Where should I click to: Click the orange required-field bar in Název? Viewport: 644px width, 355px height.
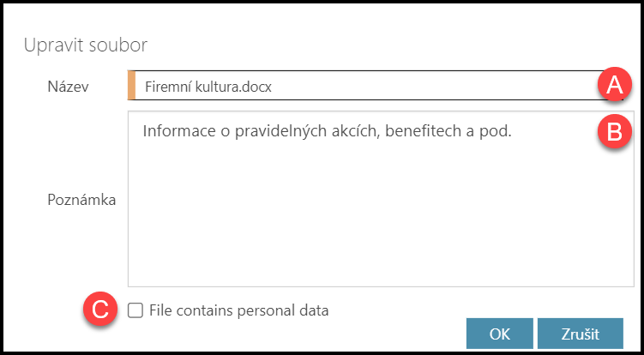coord(131,86)
